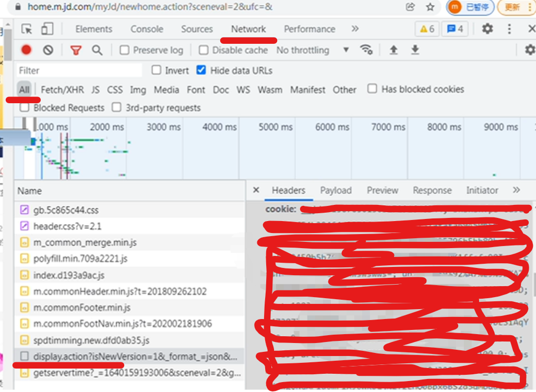Expand hidden request tabs chevron after Initiator

click(x=515, y=190)
